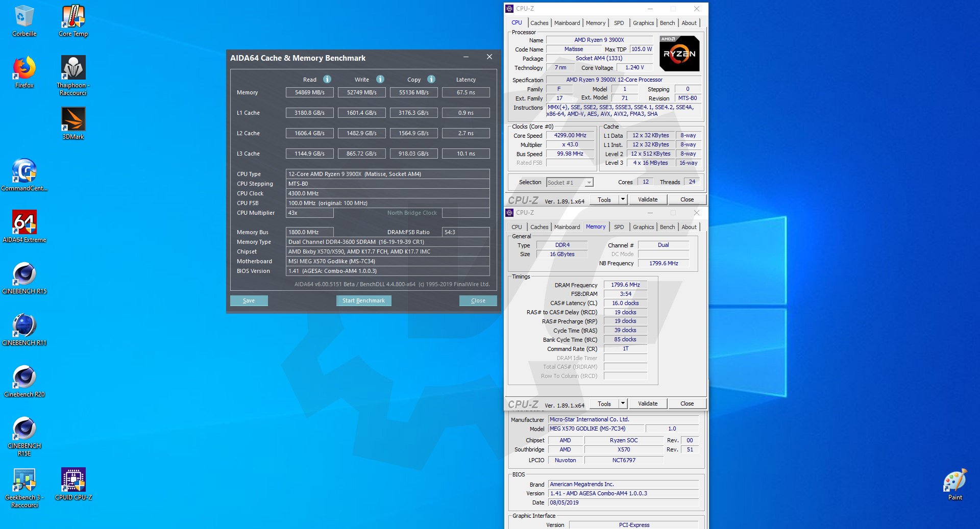
Task: Open the CPUID CPU-Z desktop icon
Action: [73, 481]
